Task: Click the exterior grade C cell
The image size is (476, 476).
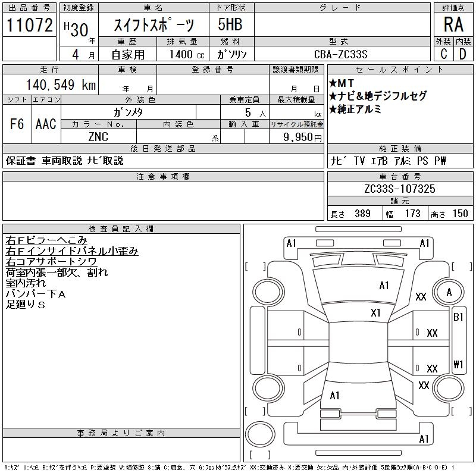Action: coord(443,54)
